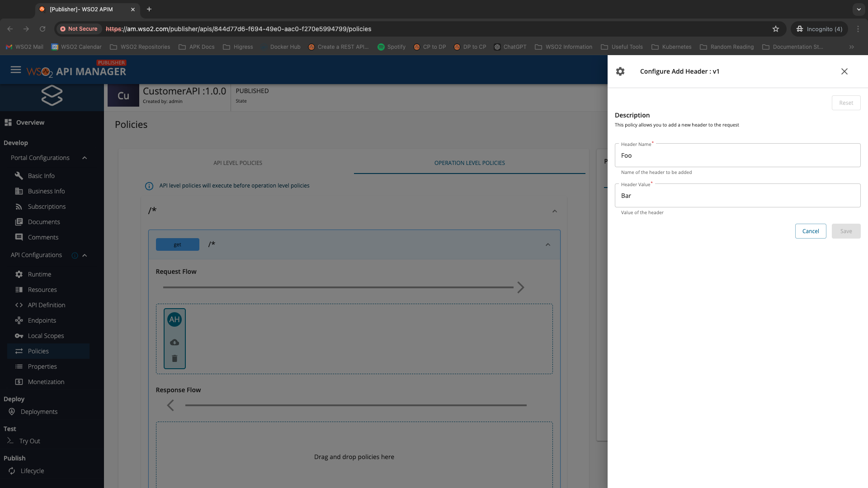Click the Cancel button
The height and width of the screenshot is (488, 868).
(x=811, y=231)
